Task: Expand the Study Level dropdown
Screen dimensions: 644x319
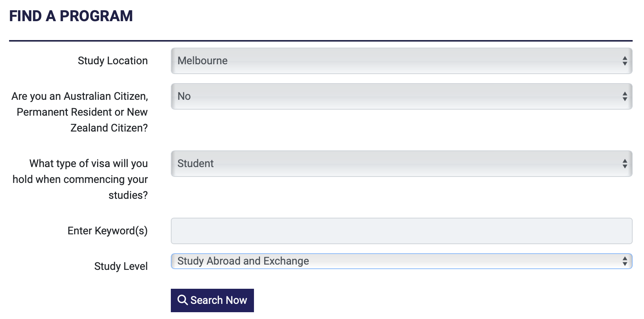Action: (401, 261)
